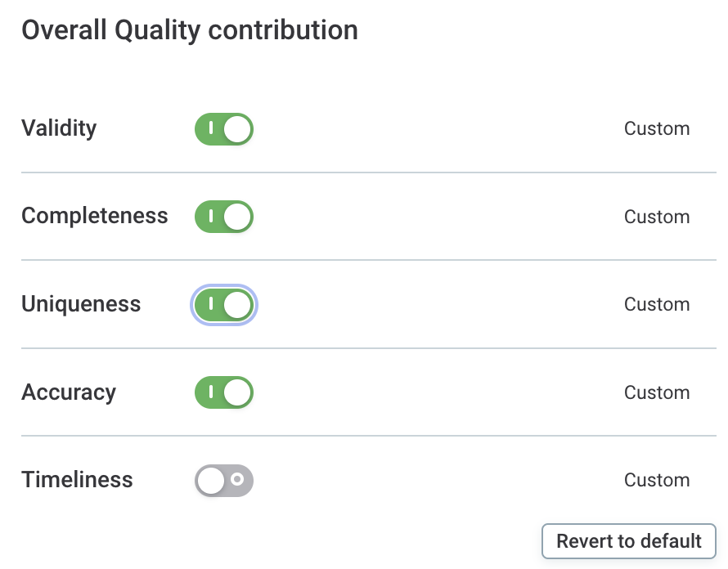728x569 pixels.
Task: Click the Uniqueness dimension label
Action: point(81,304)
